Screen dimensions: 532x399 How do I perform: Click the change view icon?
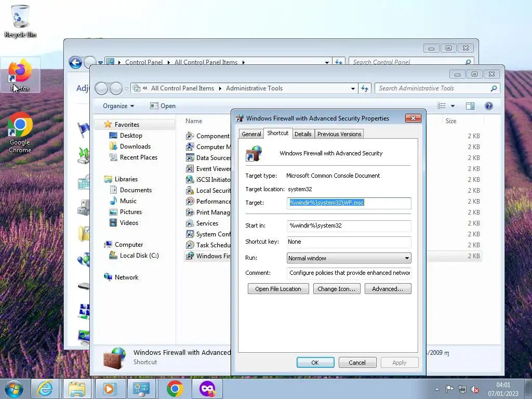[442, 106]
